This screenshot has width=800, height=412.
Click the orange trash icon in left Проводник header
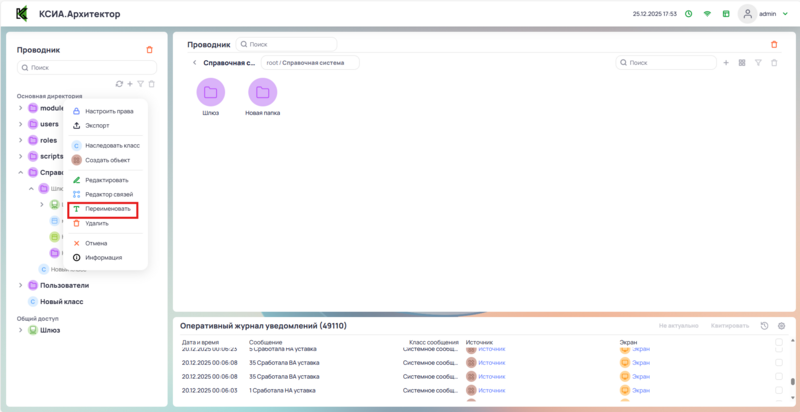(150, 49)
